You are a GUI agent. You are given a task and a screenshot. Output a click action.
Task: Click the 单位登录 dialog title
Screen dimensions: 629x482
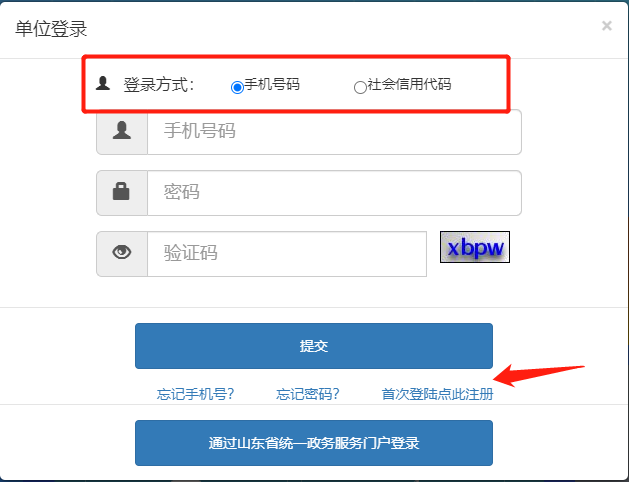point(51,29)
